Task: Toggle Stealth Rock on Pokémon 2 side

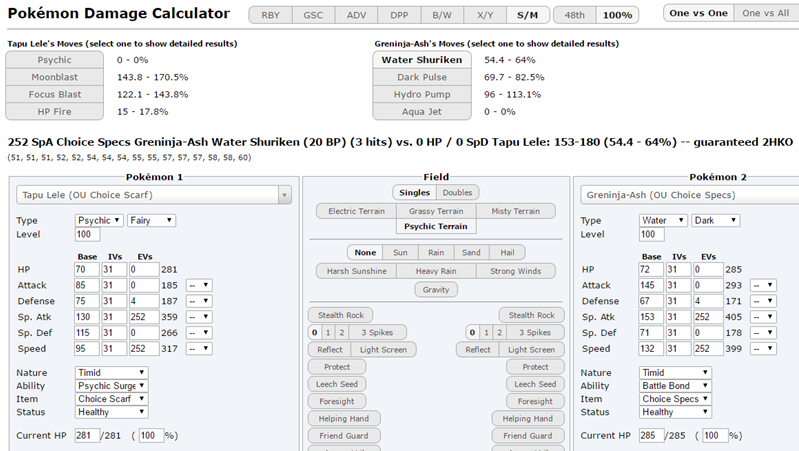Action: pos(531,315)
